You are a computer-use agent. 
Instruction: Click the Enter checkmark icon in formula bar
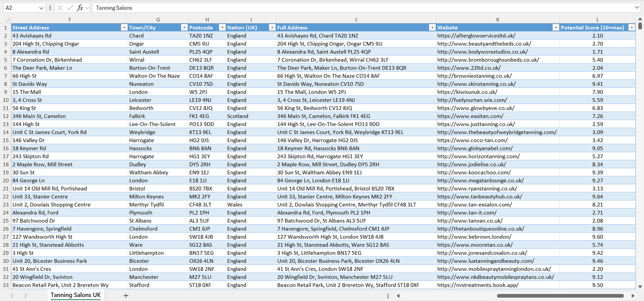[x=70, y=8]
